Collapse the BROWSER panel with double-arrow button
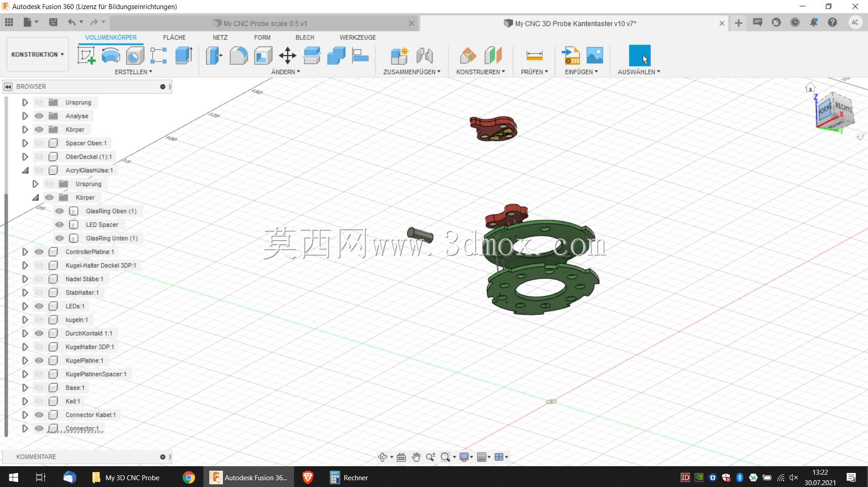Viewport: 868px width, 487px height. coord(8,86)
